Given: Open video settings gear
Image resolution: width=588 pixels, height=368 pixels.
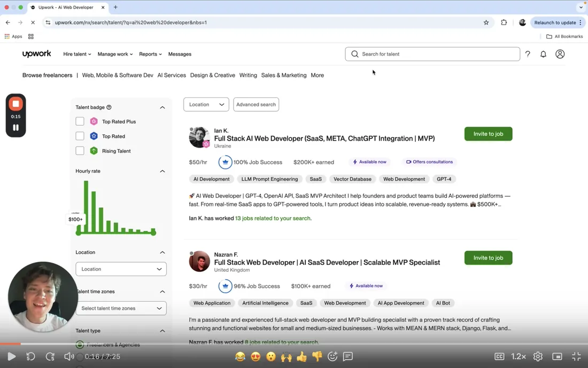Looking at the screenshot, I should pos(538,356).
